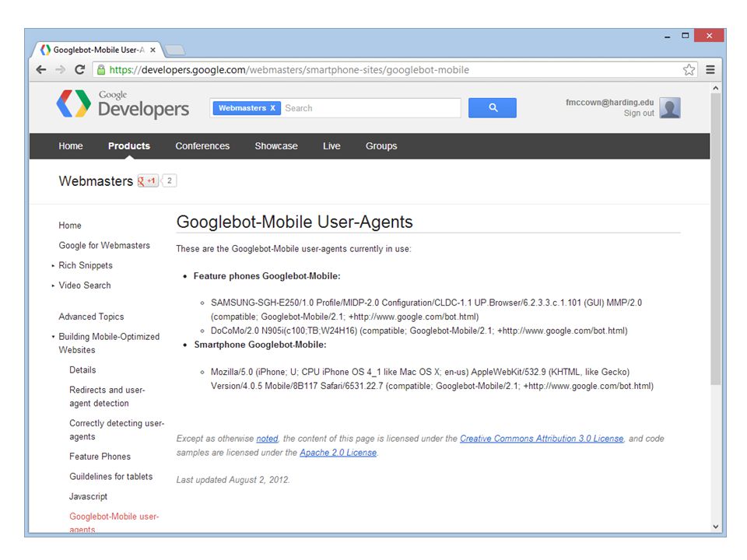This screenshot has width=747, height=560.
Task: Remove the Webmasters search filter chip
Action: click(x=272, y=108)
